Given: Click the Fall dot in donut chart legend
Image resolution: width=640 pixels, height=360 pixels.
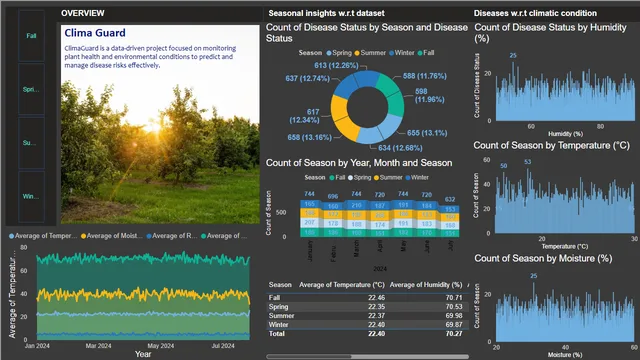Looking at the screenshot, I should tap(420, 53).
